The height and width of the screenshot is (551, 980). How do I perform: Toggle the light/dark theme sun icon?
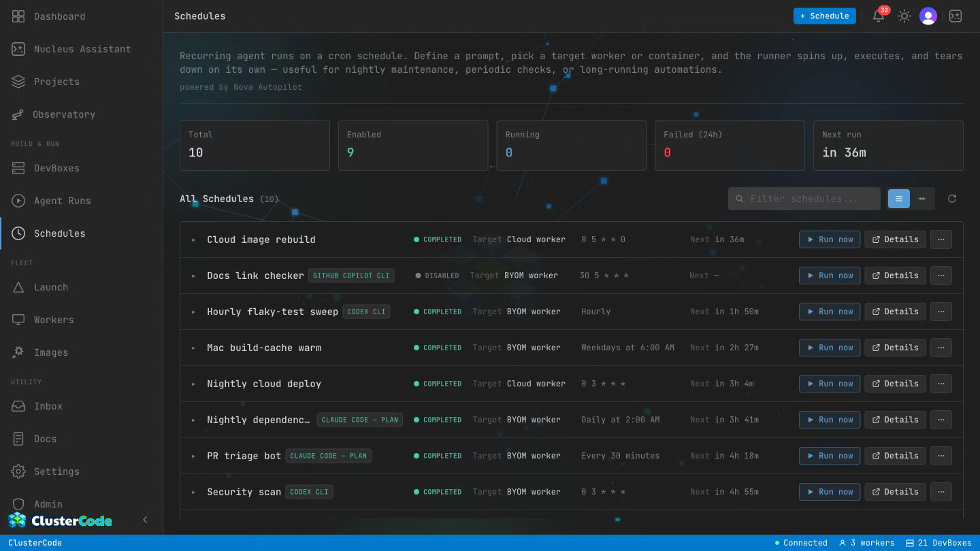click(x=904, y=16)
